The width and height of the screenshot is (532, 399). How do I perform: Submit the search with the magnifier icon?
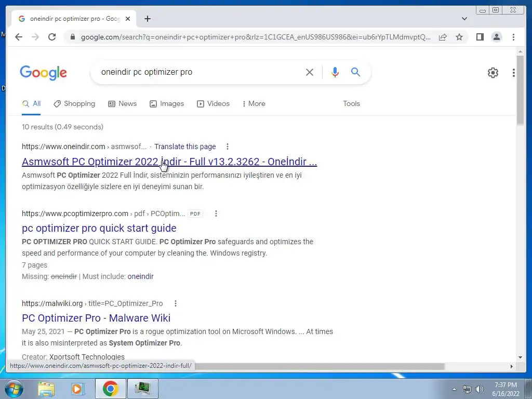pyautogui.click(x=355, y=72)
